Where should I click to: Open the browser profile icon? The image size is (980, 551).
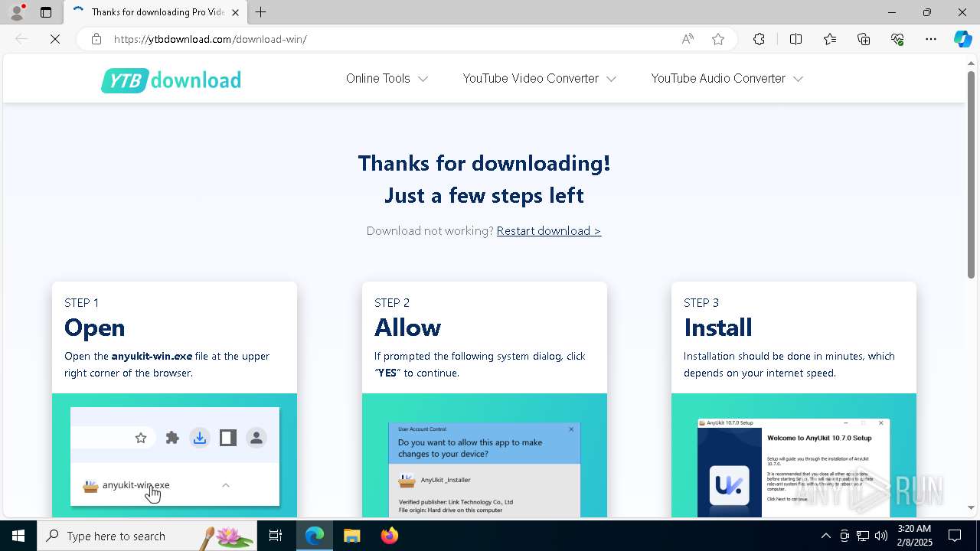pos(16,12)
